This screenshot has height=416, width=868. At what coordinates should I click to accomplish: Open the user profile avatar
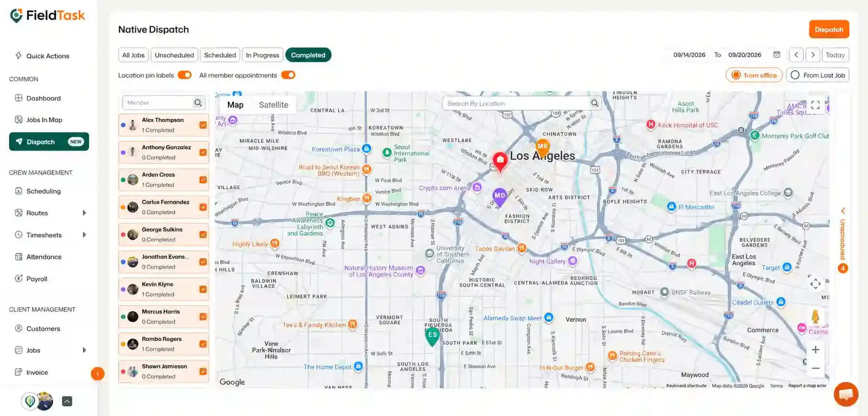point(45,402)
